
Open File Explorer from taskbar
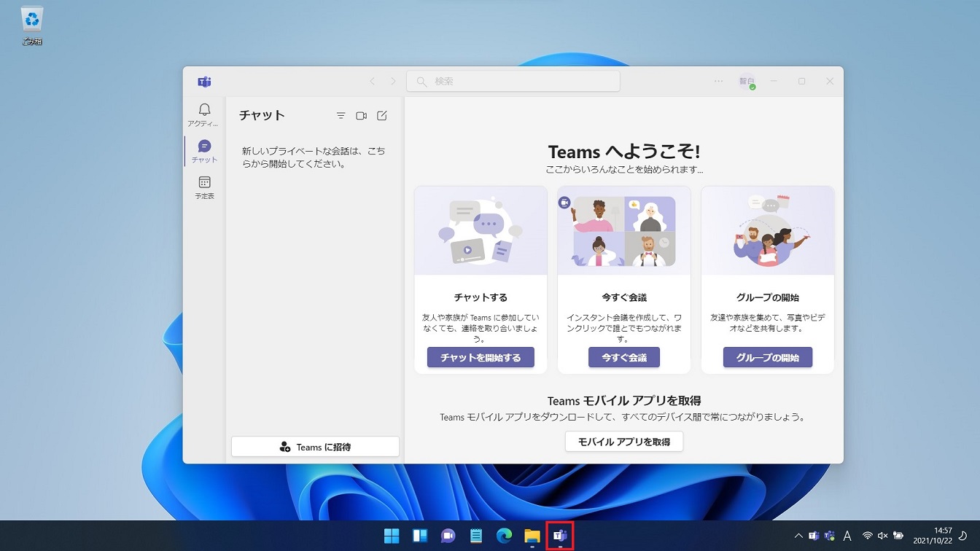click(x=532, y=536)
